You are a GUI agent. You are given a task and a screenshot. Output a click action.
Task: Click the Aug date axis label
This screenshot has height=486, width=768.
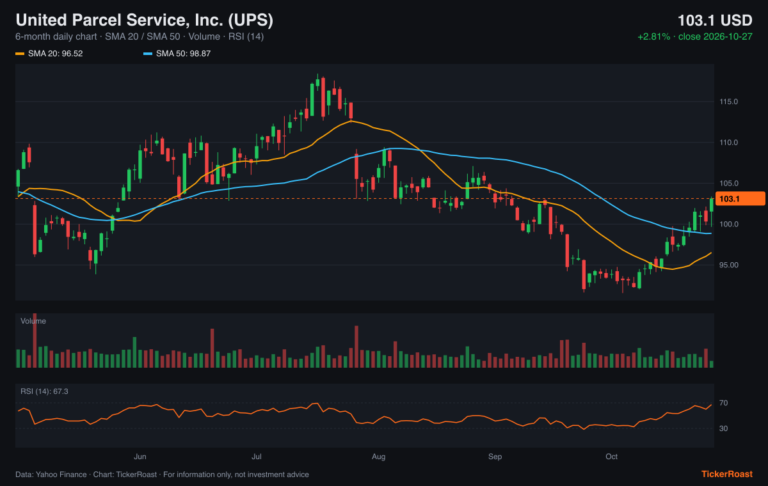tap(378, 456)
